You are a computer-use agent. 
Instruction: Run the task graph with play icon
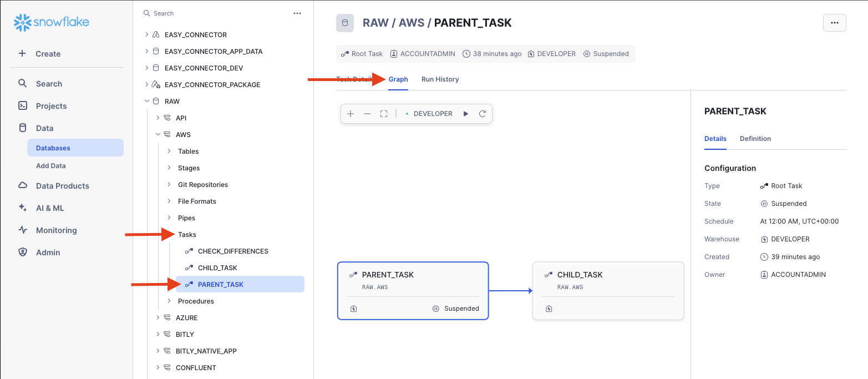pos(466,114)
